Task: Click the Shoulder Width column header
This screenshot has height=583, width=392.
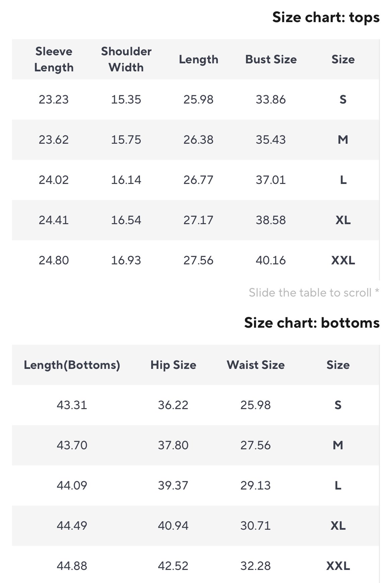Action: 126,59
